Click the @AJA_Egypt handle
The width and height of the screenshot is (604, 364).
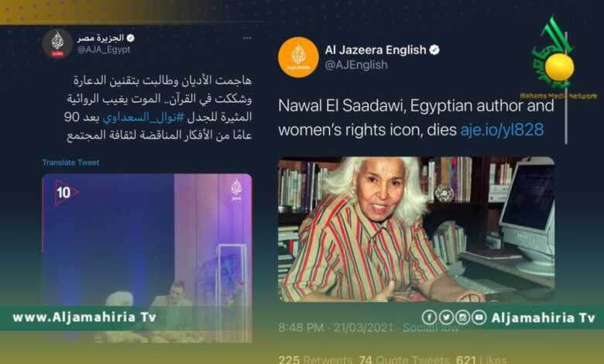point(103,50)
